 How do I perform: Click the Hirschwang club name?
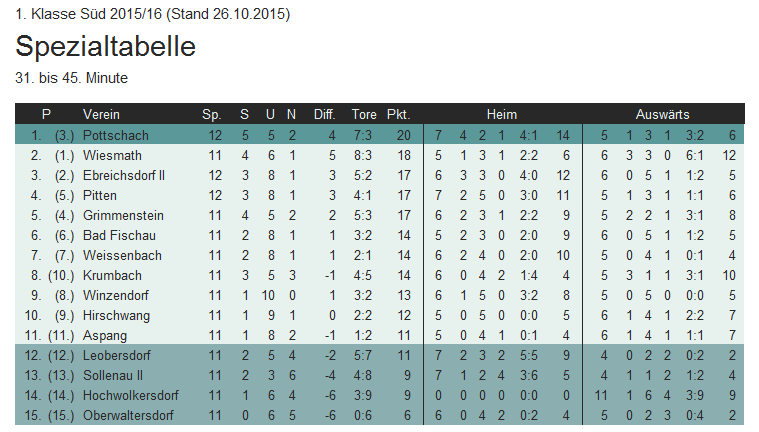pos(116,316)
